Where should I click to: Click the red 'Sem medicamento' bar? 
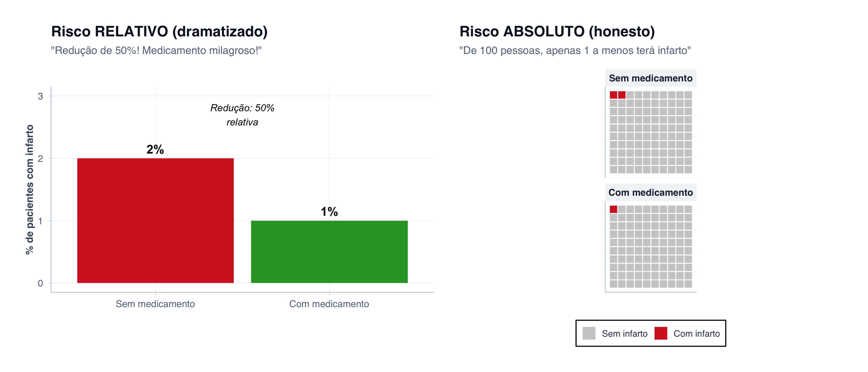coord(155,220)
